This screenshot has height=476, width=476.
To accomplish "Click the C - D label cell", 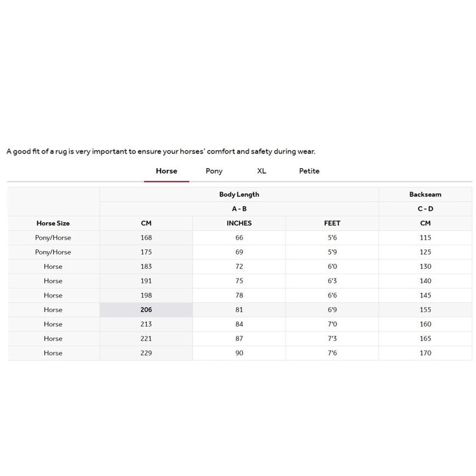I will pyautogui.click(x=426, y=209).
